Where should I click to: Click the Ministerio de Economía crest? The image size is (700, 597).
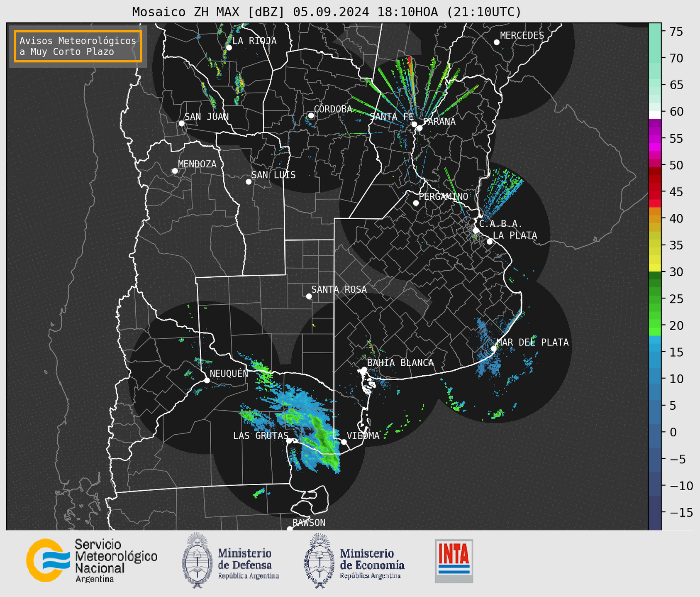coord(319,561)
